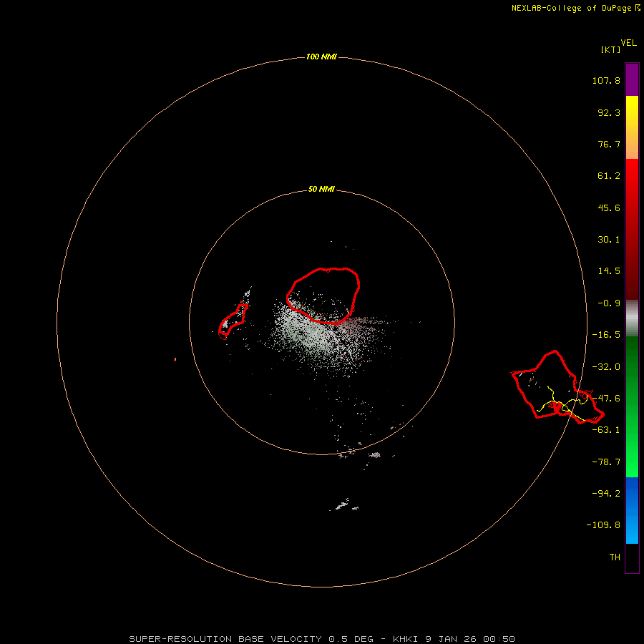Click the island outline with yellow roads to the east
Image resolution: width=644 pixels, height=644 pixels.
556,388
